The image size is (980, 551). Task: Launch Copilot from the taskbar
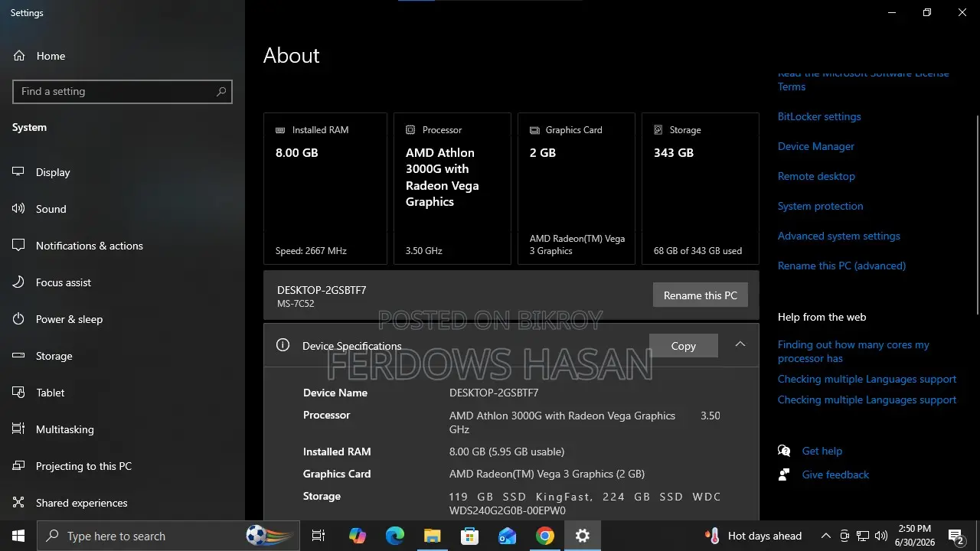tap(358, 536)
